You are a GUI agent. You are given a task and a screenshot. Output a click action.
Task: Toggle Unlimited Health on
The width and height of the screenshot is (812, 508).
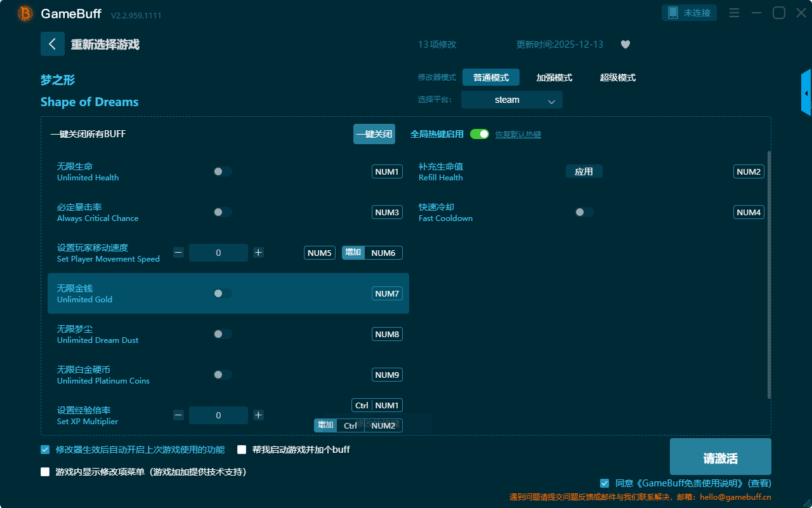(x=223, y=171)
